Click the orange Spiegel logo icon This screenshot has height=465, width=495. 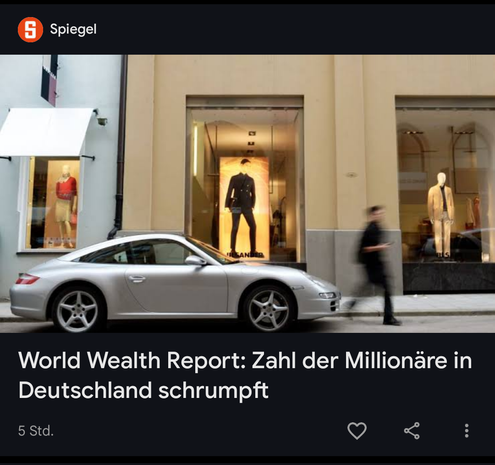[30, 30]
